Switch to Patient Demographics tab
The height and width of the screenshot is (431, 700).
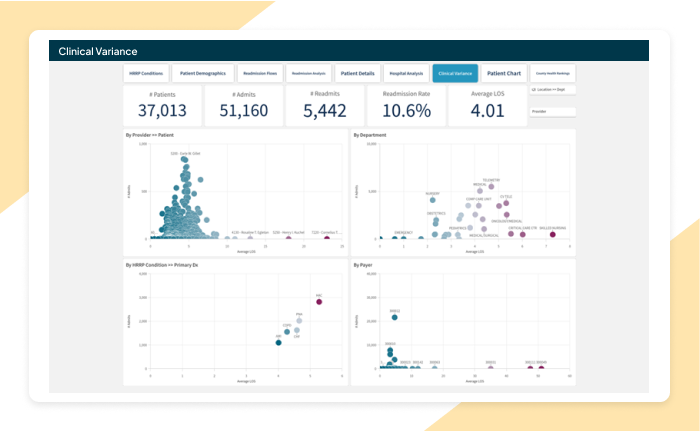203,73
